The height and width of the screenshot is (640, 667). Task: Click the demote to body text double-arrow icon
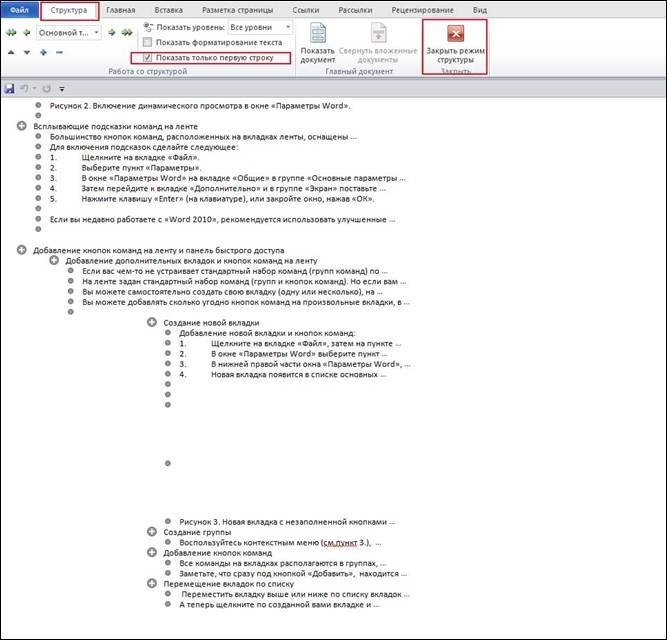[125, 32]
